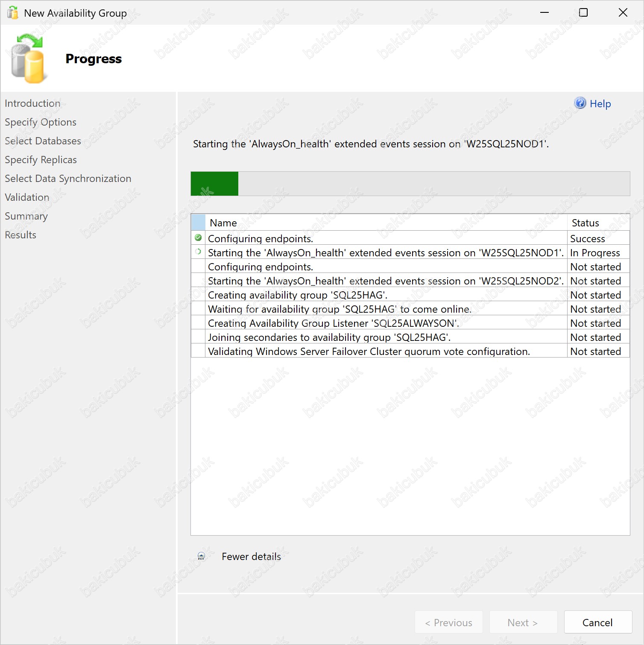This screenshot has width=644, height=645.
Task: Select Specify Options in sidebar
Action: click(x=41, y=122)
